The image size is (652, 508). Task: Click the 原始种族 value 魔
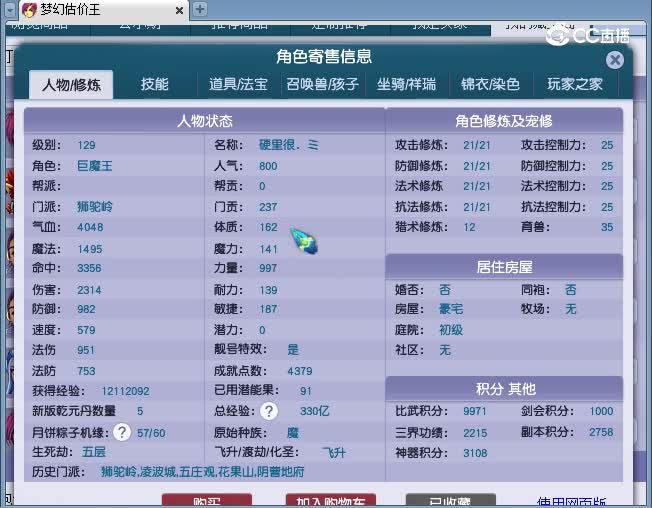point(293,433)
